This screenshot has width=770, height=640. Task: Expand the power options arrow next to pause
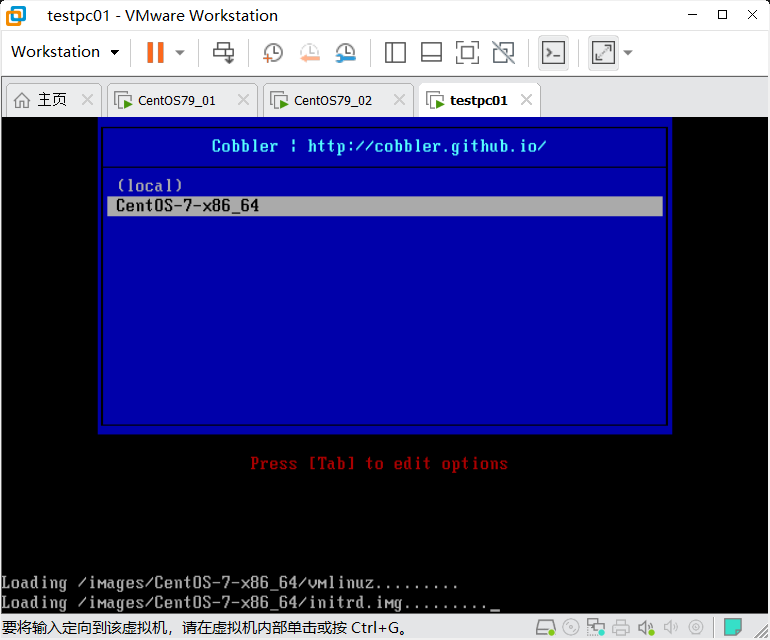(180, 52)
